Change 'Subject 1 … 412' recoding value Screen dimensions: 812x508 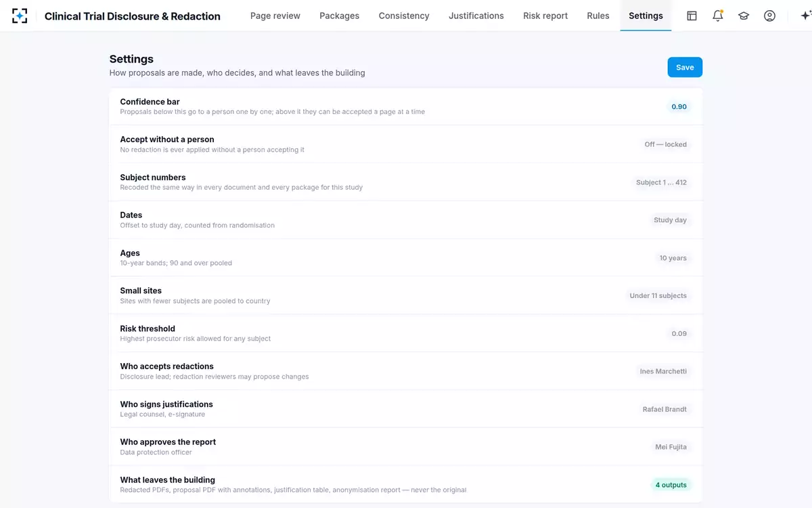[x=661, y=182]
